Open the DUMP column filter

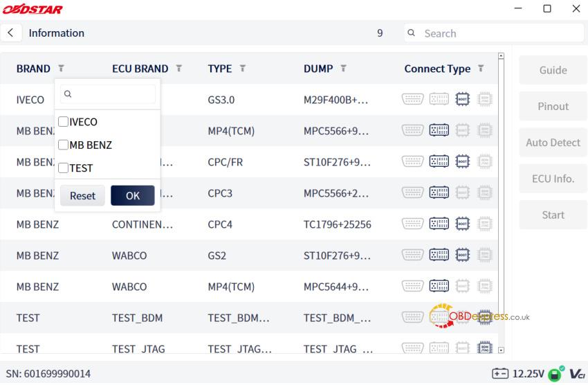coord(343,69)
